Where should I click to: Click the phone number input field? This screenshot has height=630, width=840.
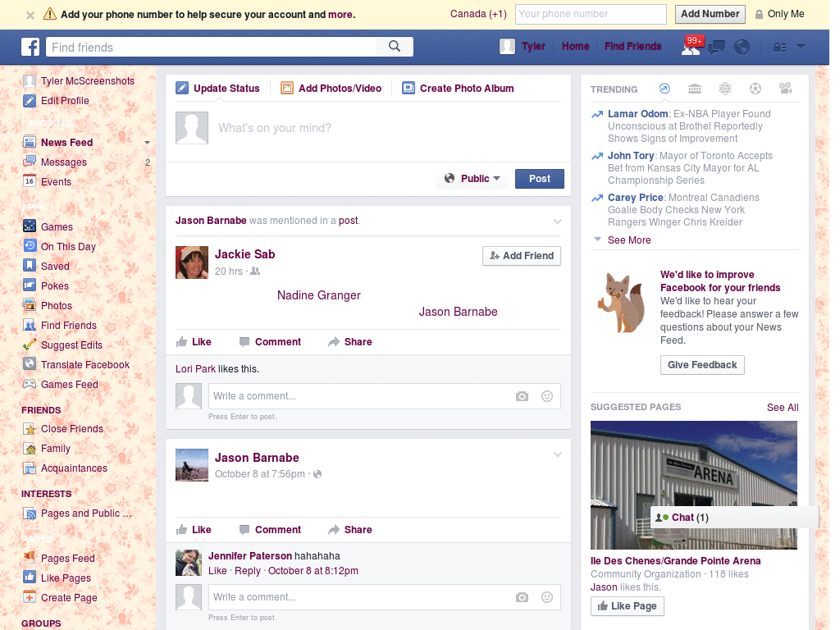(591, 14)
